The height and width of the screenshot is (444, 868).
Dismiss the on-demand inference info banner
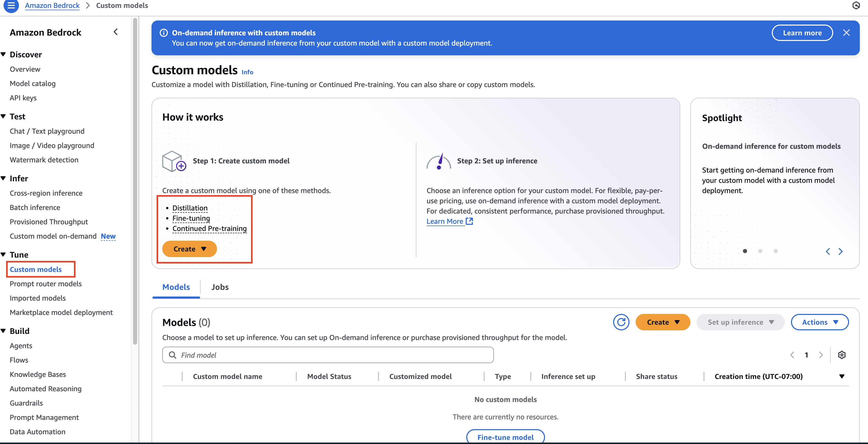point(846,33)
